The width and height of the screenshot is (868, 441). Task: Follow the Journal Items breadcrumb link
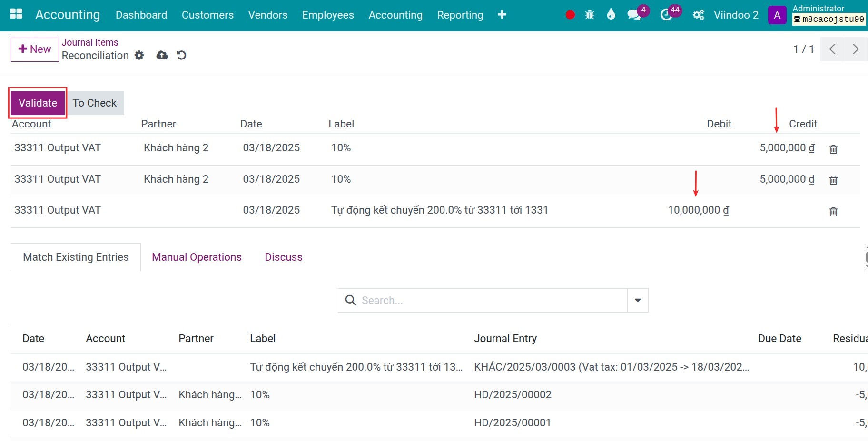pyautogui.click(x=90, y=42)
